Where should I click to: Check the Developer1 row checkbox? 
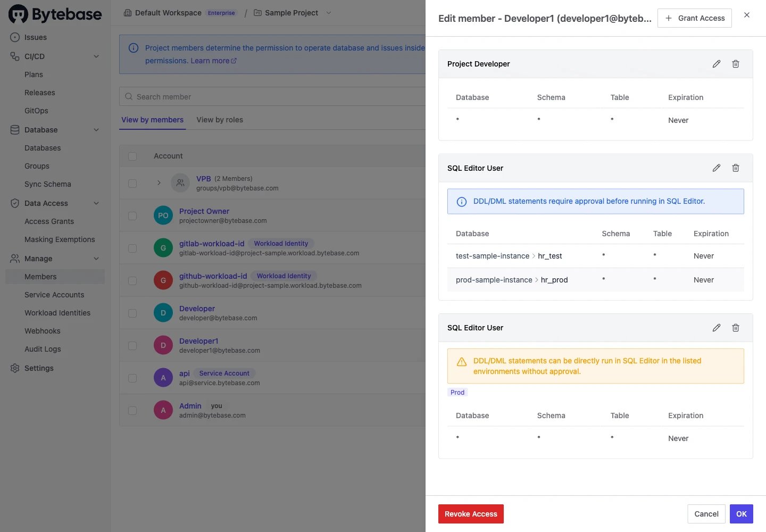[x=132, y=346]
